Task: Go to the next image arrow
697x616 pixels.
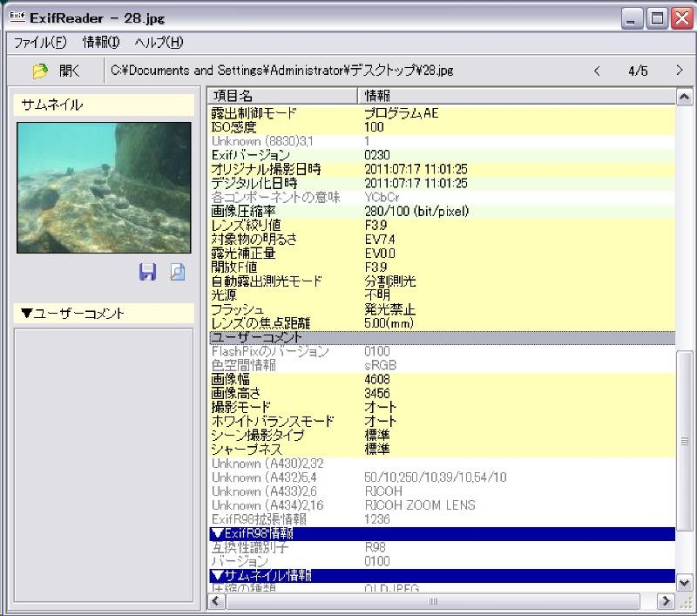Action: tap(680, 71)
